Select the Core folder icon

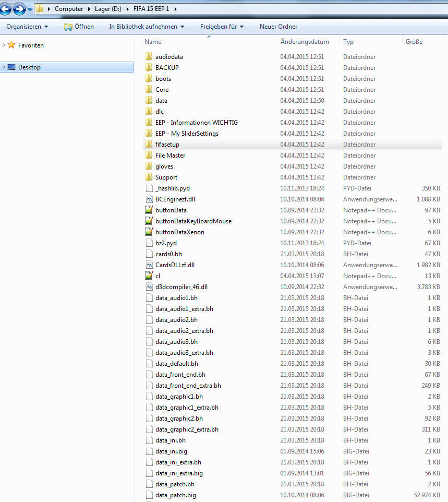[x=149, y=89]
